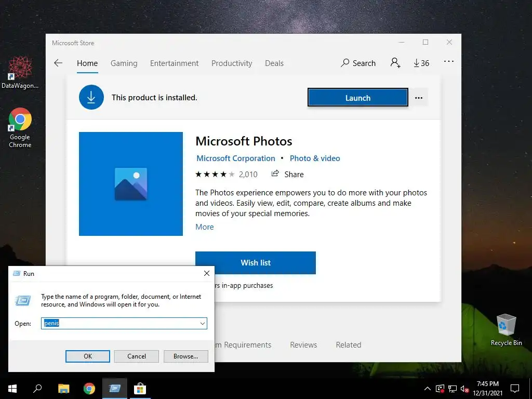Click Cancel in the Run dialog
This screenshot has height=399, width=532.
[x=137, y=356]
